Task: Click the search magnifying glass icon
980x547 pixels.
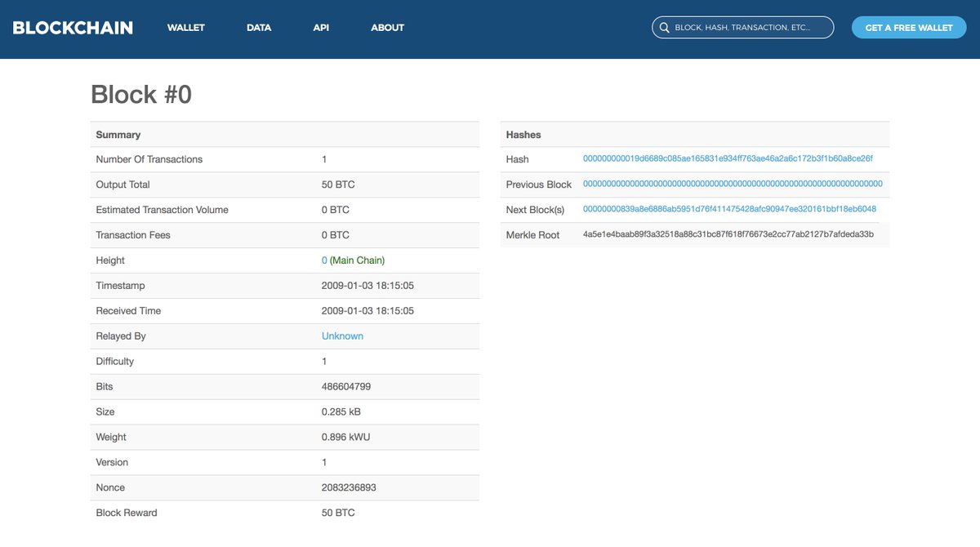Action: [664, 27]
